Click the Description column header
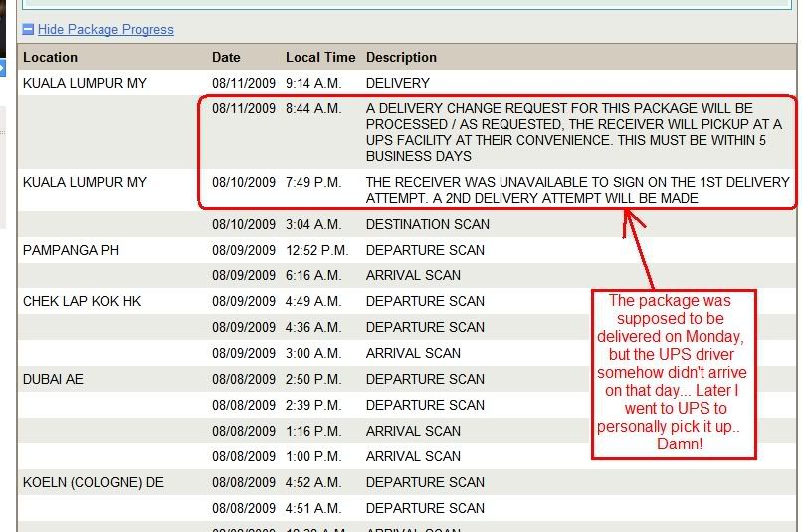802x532 pixels. [401, 58]
